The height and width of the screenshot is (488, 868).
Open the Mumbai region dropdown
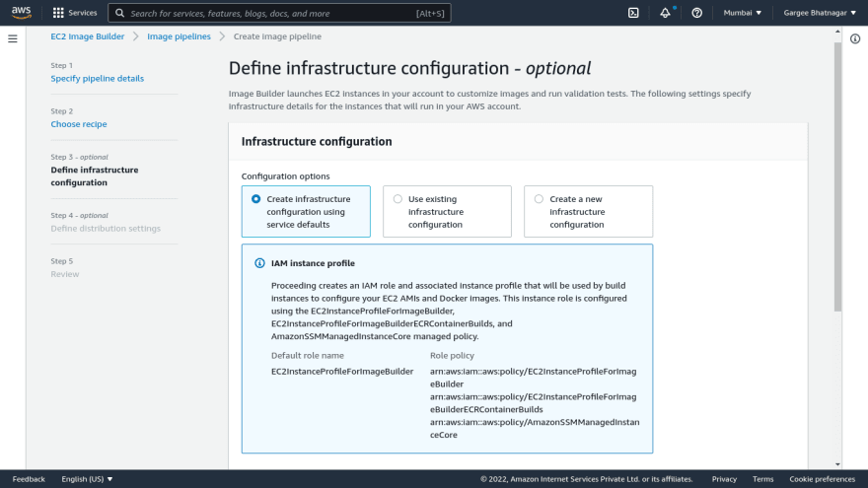pos(743,13)
